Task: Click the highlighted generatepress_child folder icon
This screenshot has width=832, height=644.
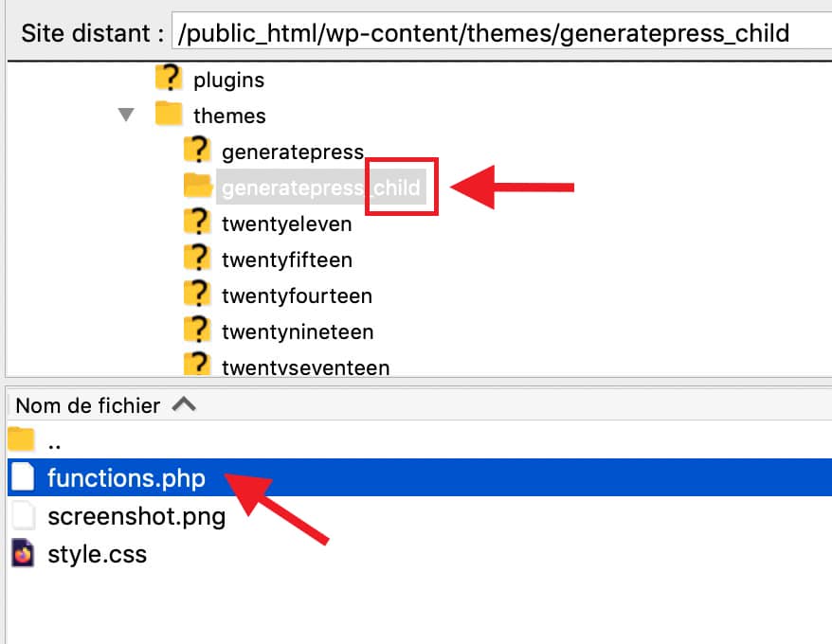Action: 196,186
